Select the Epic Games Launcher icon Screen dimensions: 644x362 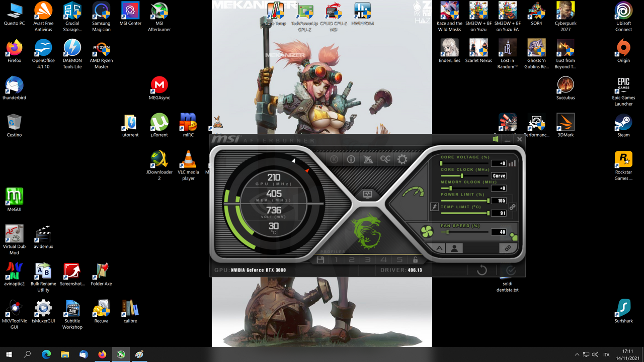[623, 92]
